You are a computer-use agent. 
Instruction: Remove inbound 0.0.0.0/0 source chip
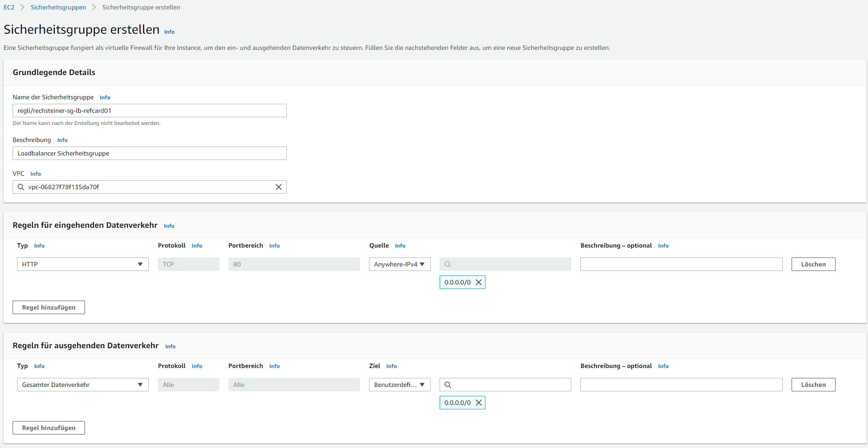479,282
